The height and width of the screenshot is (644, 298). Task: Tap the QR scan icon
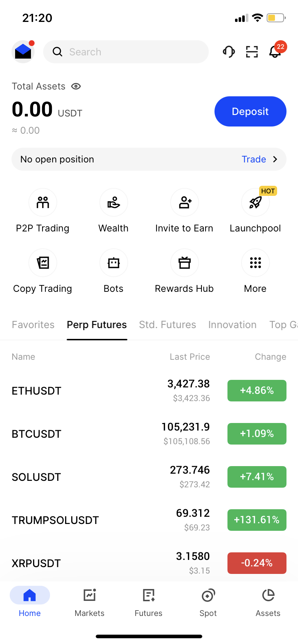pyautogui.click(x=252, y=52)
